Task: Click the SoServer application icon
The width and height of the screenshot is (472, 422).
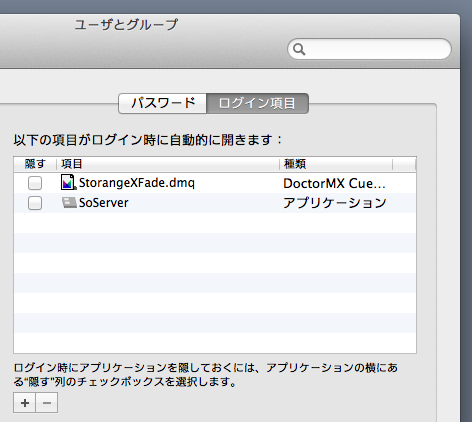Action: coord(69,203)
